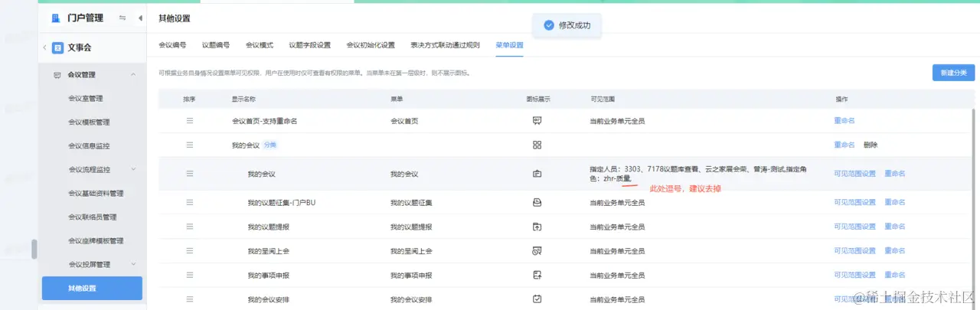Click the drag handle for 我的事项申报 row
This screenshot has height=310, width=980.
(x=190, y=275)
